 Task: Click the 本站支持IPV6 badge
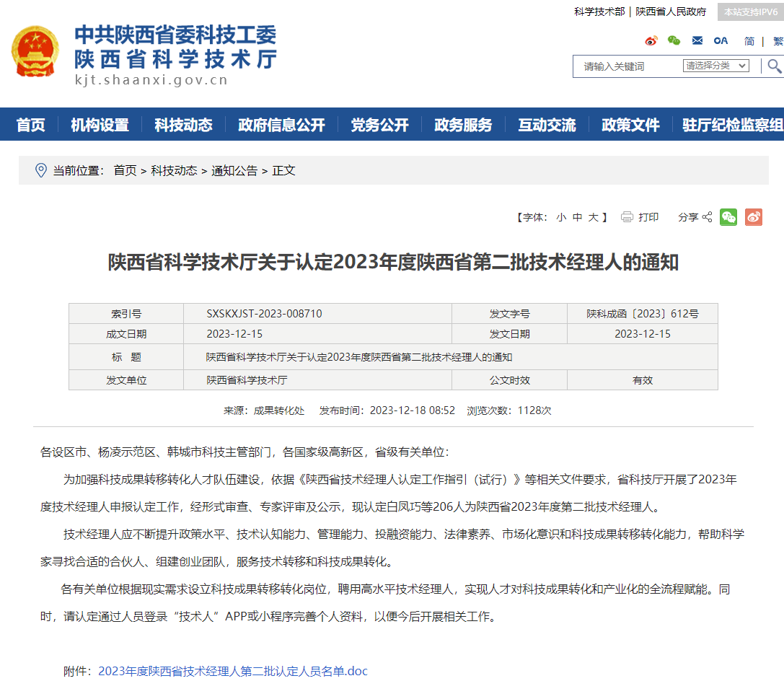[x=751, y=12]
